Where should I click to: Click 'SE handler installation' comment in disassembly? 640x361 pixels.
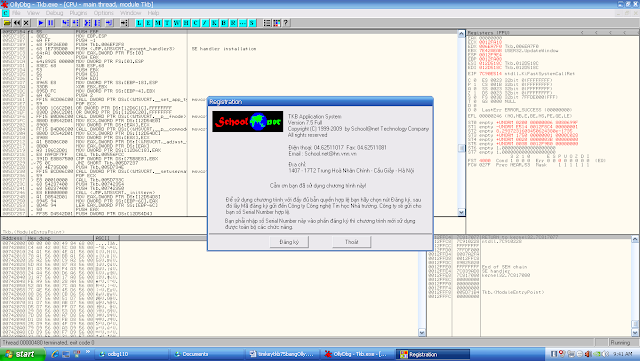click(x=224, y=49)
